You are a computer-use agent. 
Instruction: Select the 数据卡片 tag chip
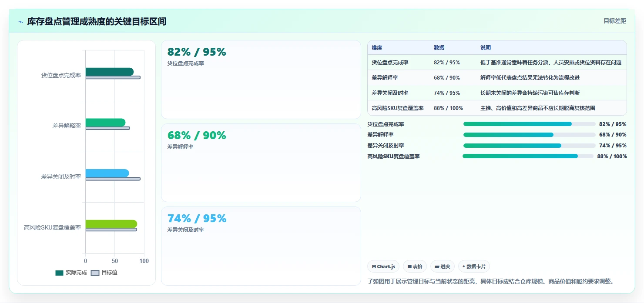pos(474,266)
